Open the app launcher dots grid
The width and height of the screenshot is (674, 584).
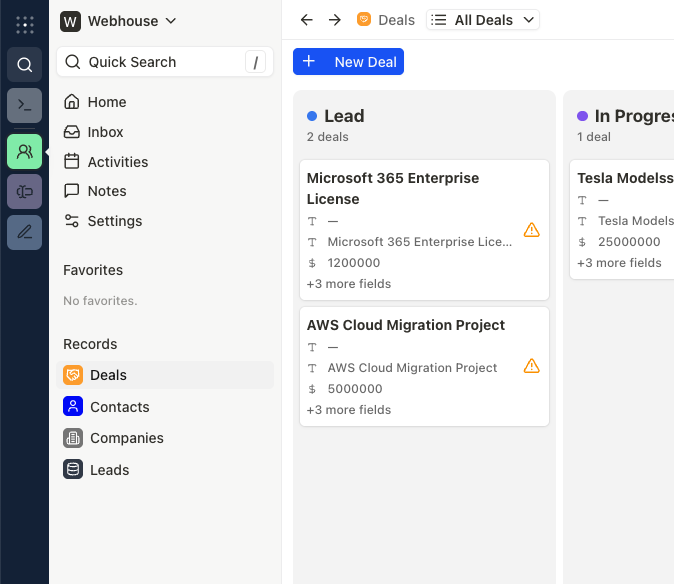tap(25, 24)
